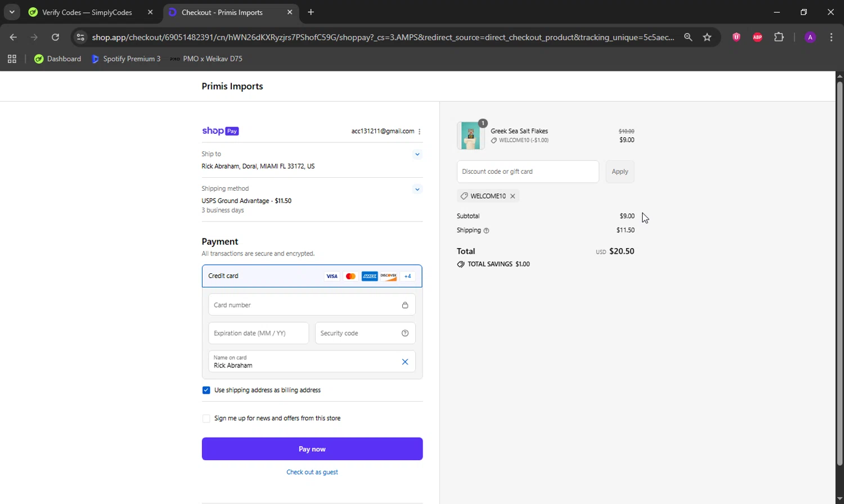
Task: Click the Visa card logo
Action: click(332, 276)
